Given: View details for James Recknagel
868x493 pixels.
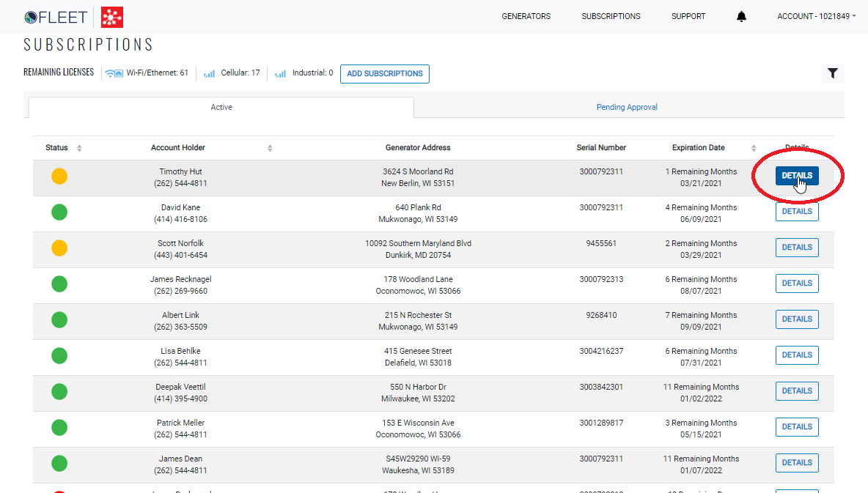Looking at the screenshot, I should click(x=797, y=283).
